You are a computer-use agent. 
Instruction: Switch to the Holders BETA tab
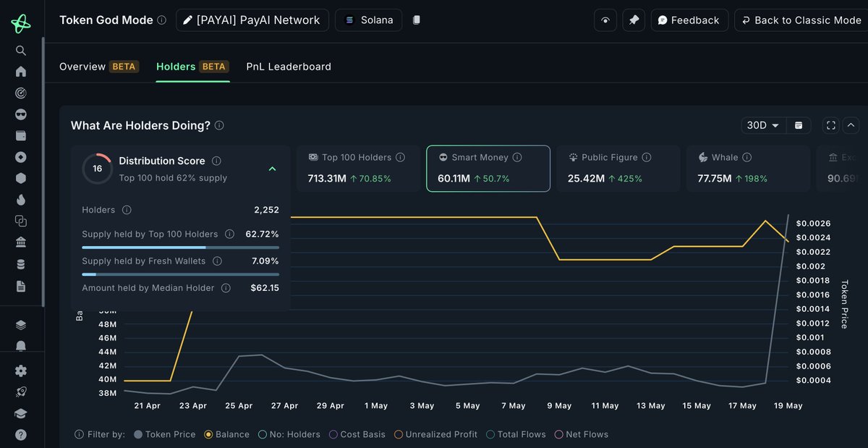point(193,67)
